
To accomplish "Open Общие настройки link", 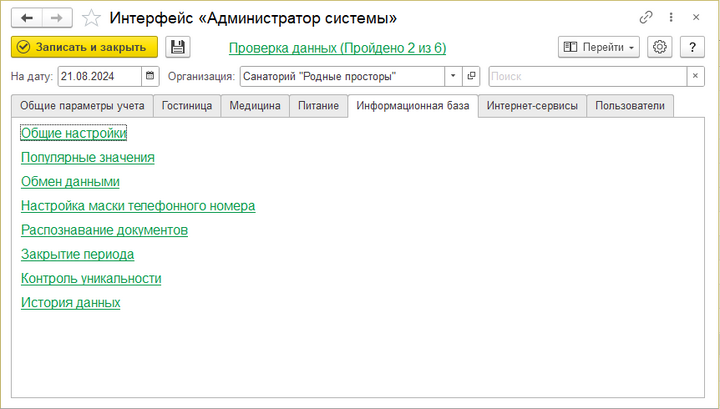I will pos(73,133).
